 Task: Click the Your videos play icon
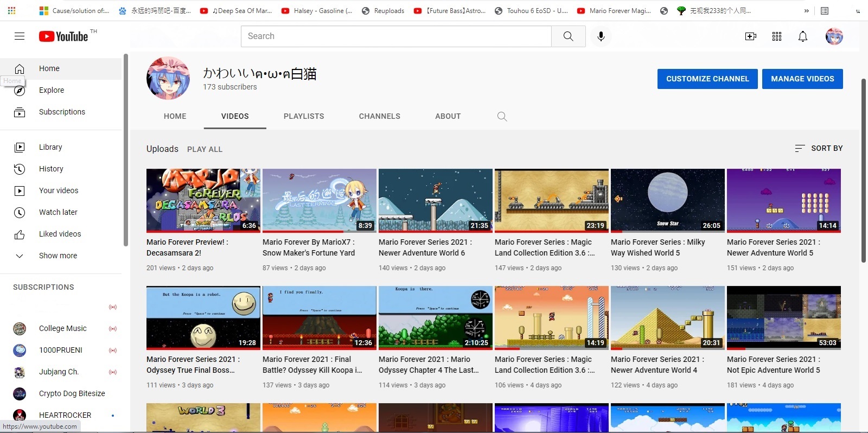tap(20, 191)
